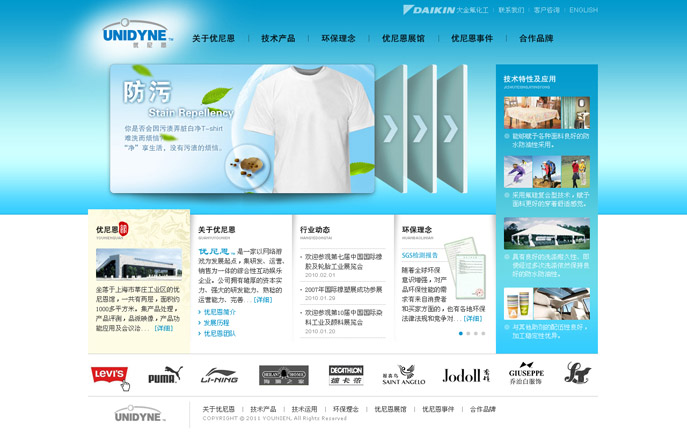This screenshot has height=440, width=687.
Task: Open the 优尼恩事件 top menu
Action: 472,39
